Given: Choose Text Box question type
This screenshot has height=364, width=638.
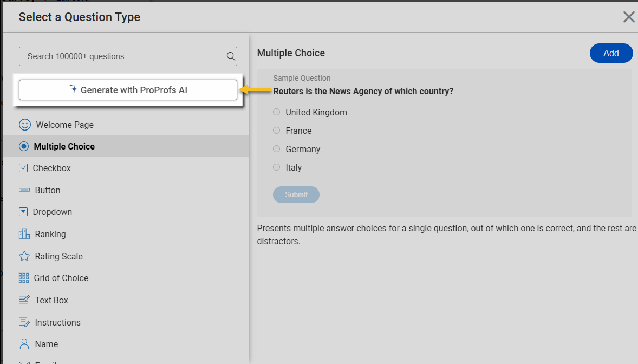Looking at the screenshot, I should [x=126, y=300].
